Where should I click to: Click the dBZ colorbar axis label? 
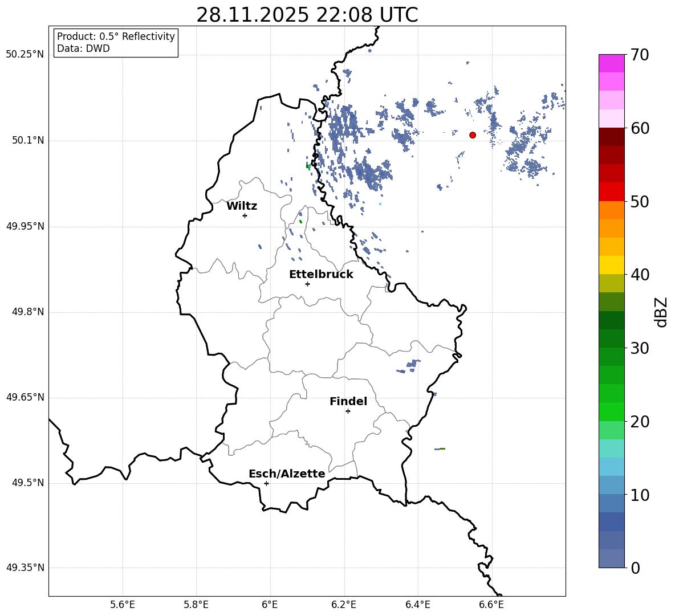coord(661,312)
